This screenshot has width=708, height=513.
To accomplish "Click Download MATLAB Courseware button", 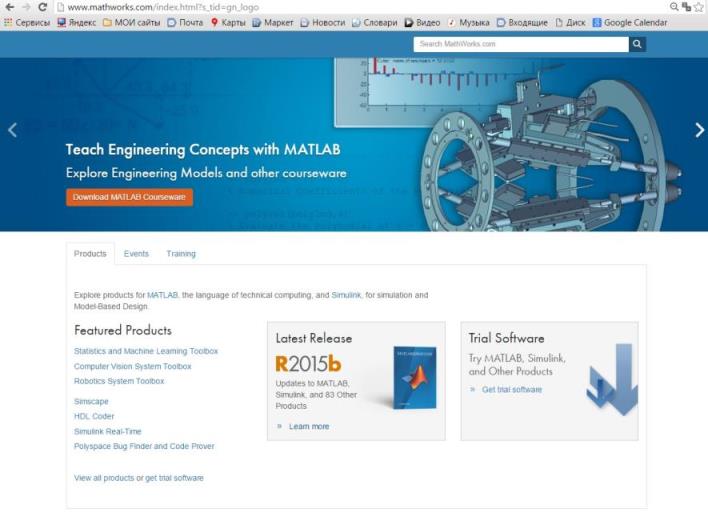I will pyautogui.click(x=130, y=197).
